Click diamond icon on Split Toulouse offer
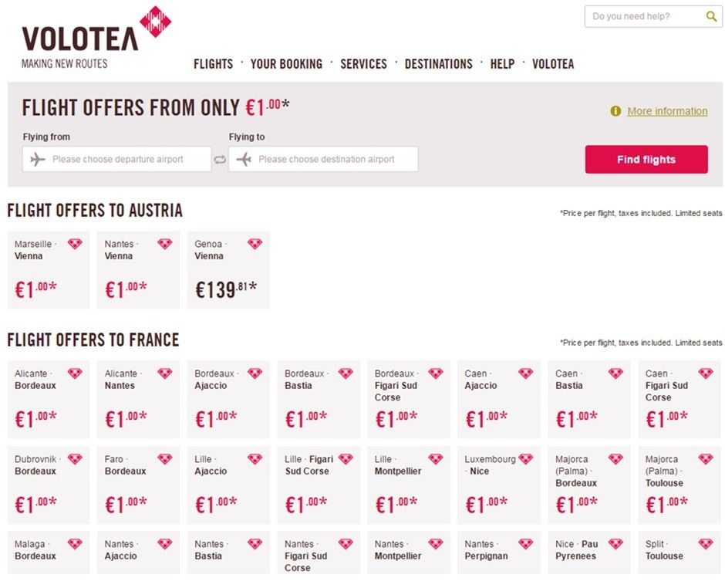The image size is (725, 588). click(x=706, y=544)
